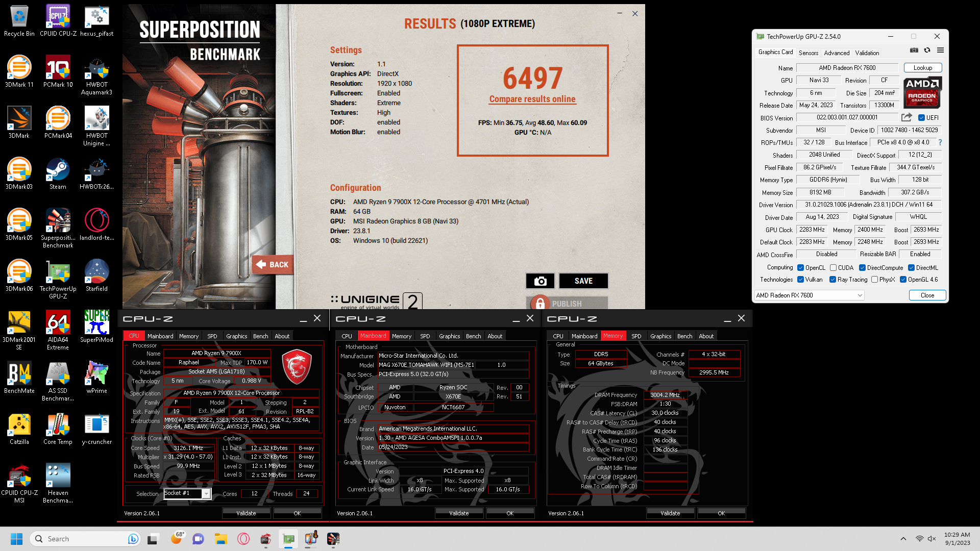980x551 pixels.
Task: Open y-cruncher desktop shortcut
Action: coord(96,429)
